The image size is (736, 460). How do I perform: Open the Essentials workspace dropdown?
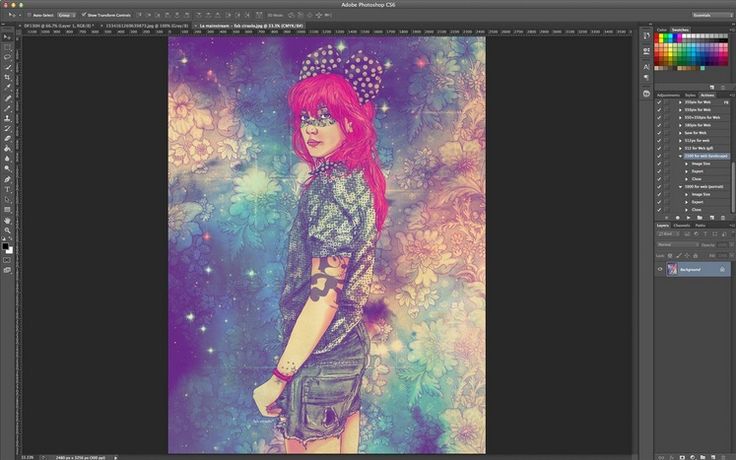[712, 15]
